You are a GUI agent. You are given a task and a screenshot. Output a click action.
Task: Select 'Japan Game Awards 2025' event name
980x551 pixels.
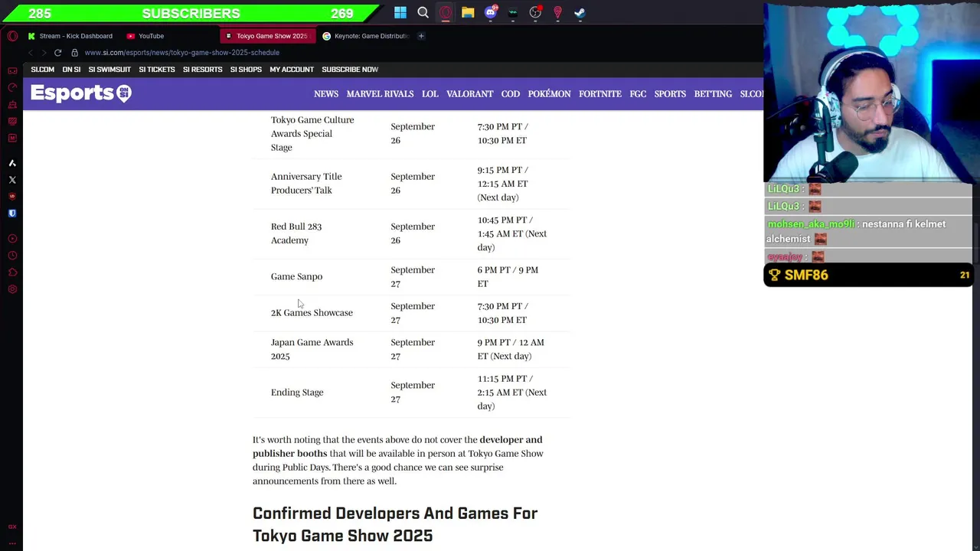click(312, 349)
